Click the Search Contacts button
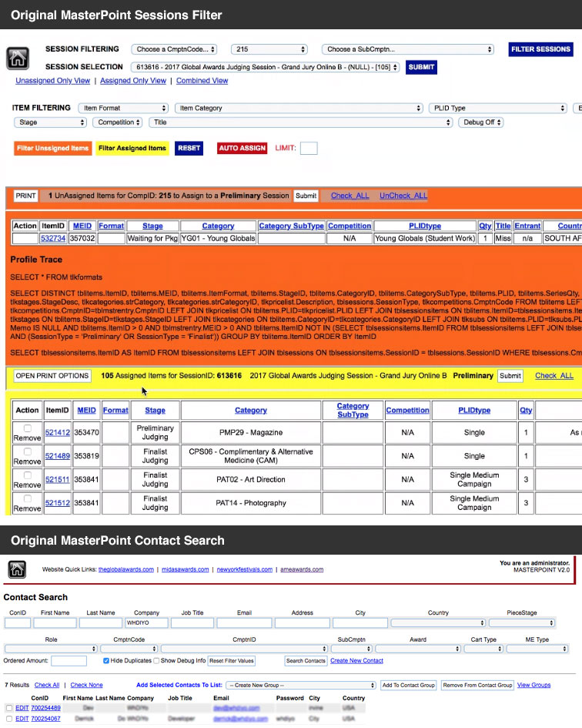Viewport: 582px width, 728px height. click(x=306, y=661)
